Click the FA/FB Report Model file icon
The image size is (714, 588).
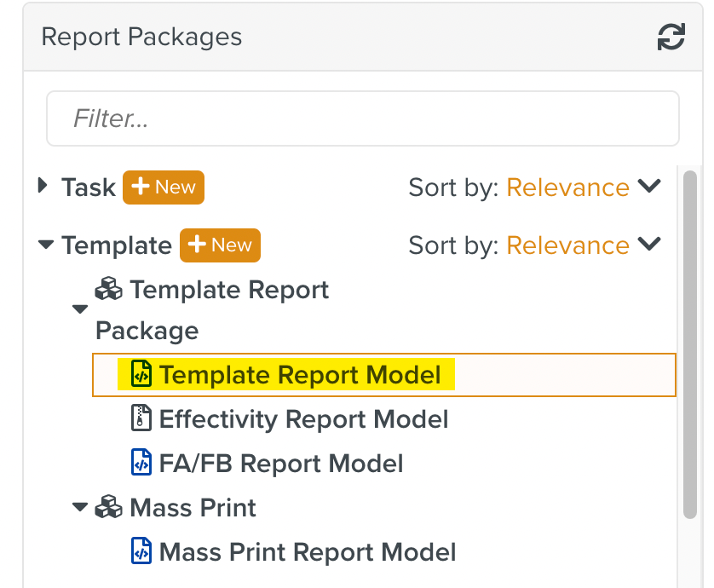[x=141, y=464]
